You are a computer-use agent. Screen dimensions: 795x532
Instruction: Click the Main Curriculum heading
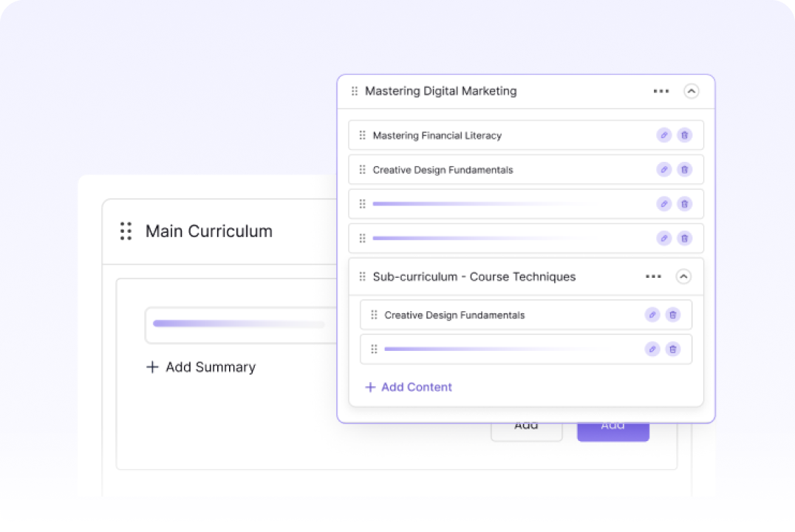(x=209, y=231)
